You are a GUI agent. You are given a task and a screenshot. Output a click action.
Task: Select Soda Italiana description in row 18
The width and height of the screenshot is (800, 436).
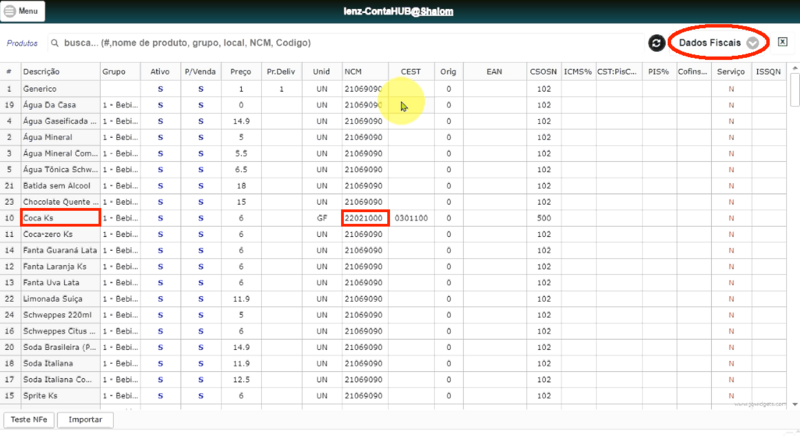click(60, 364)
